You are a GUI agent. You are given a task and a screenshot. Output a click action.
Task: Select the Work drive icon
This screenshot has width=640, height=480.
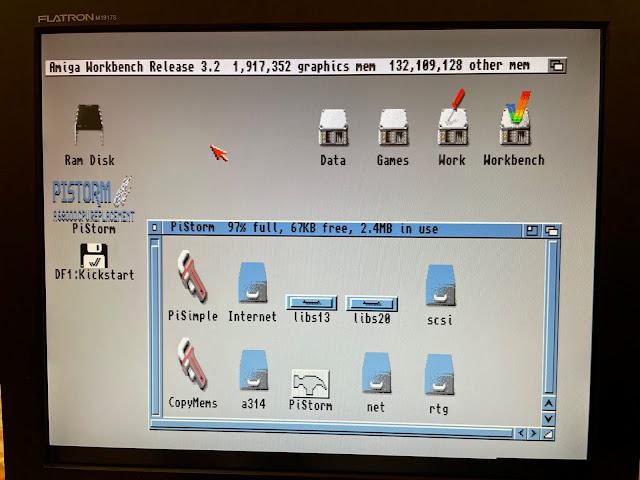pyautogui.click(x=452, y=118)
